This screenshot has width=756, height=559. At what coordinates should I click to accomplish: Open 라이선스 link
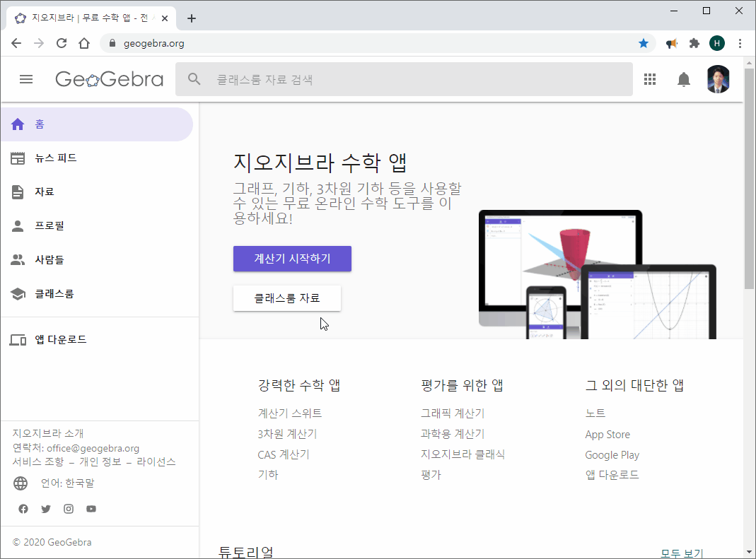coord(156,462)
